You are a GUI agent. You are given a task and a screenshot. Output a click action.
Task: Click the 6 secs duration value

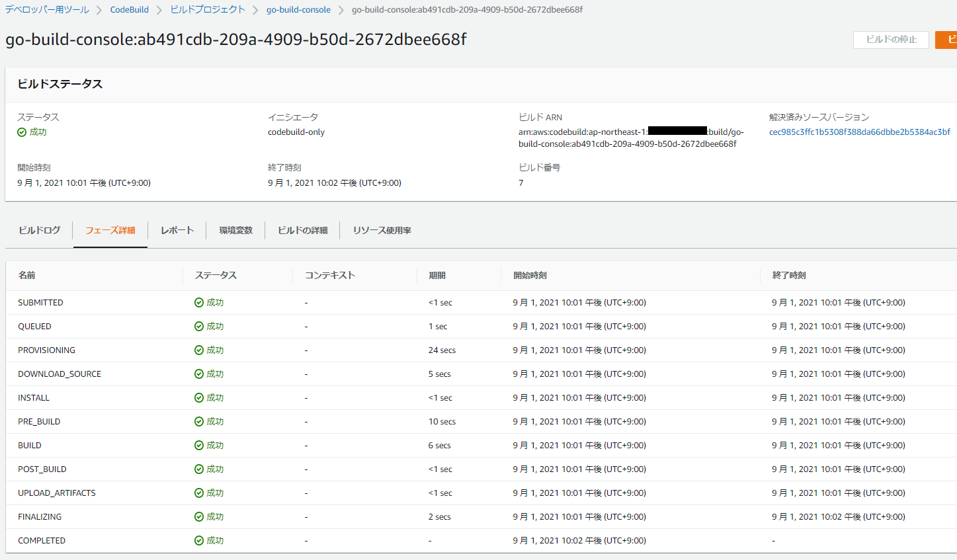pyautogui.click(x=440, y=446)
